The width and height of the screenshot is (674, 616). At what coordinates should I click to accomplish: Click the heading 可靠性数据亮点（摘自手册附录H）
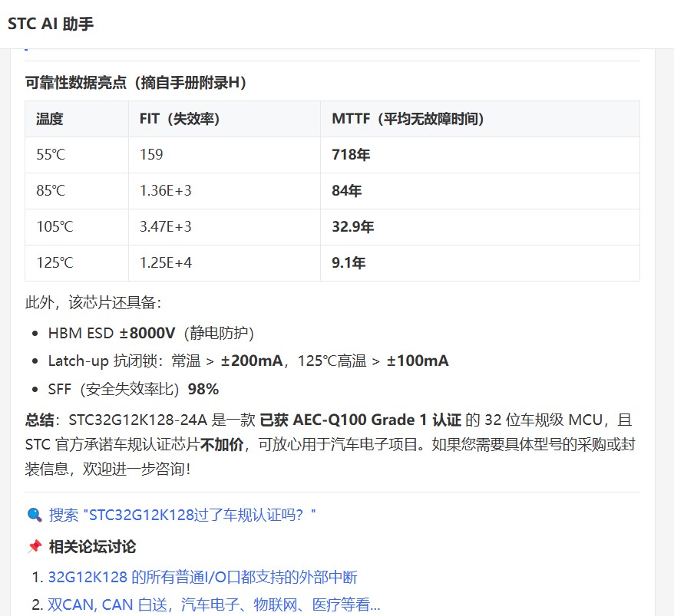(136, 83)
